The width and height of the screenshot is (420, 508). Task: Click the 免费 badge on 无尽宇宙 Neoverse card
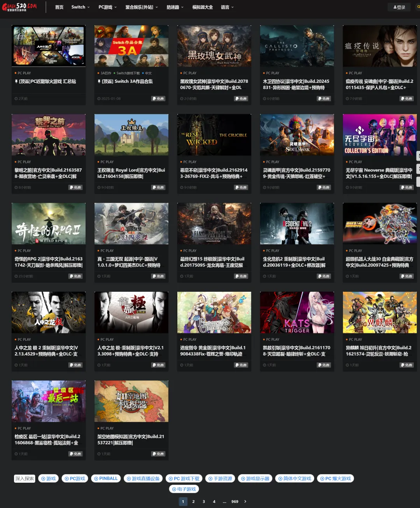tap(407, 187)
